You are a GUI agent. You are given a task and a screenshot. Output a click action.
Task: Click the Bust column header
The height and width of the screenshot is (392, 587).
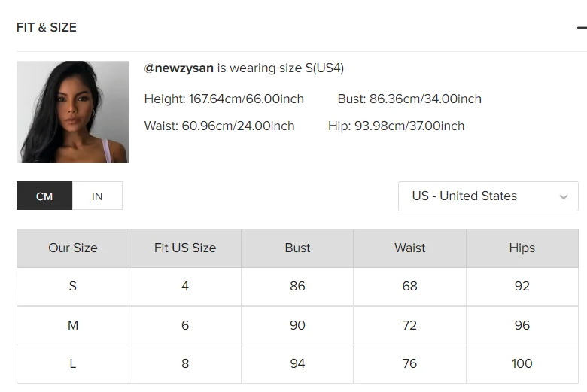click(x=297, y=248)
